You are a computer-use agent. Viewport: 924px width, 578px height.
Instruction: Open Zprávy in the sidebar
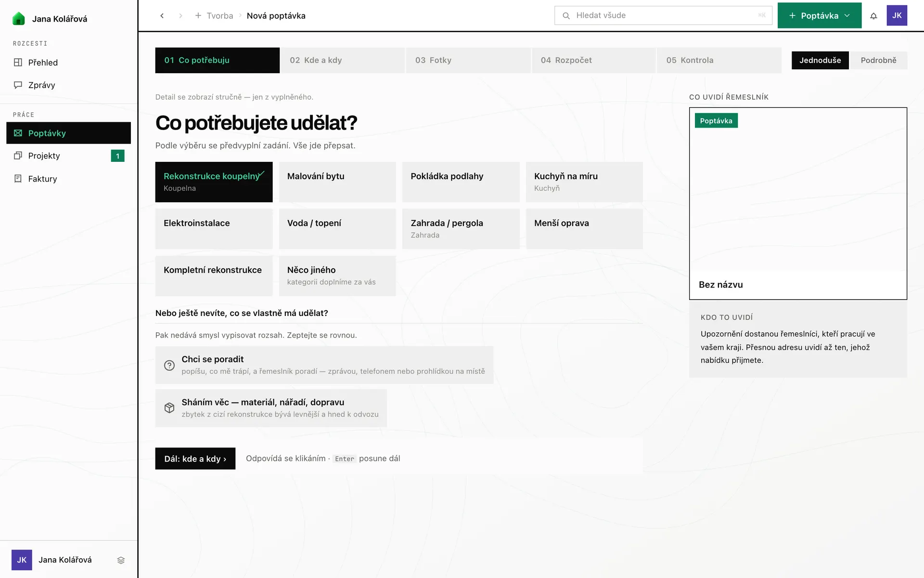tap(68, 85)
